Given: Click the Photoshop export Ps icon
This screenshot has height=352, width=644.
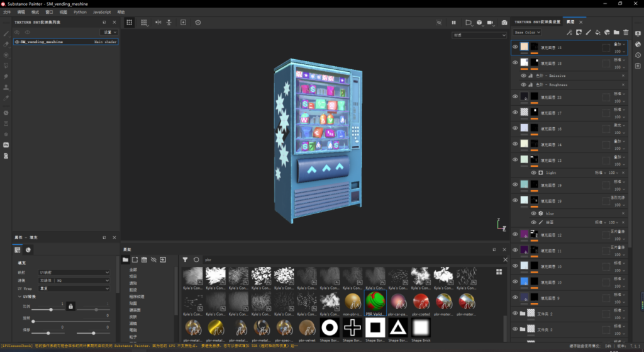Looking at the screenshot, I should point(6,145).
